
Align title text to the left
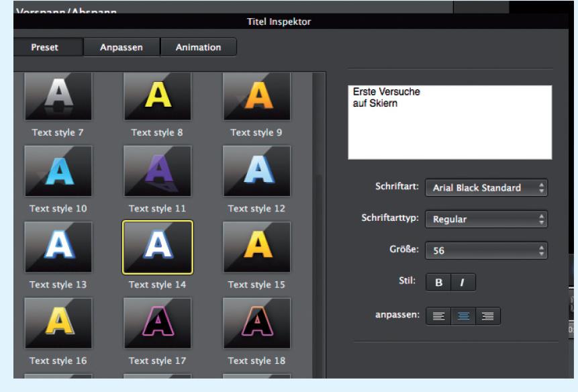point(438,316)
